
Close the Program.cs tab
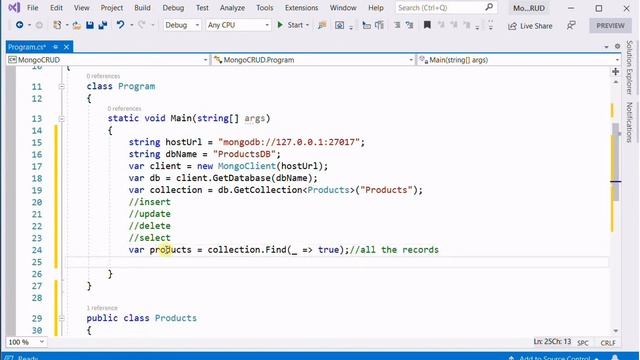[x=66, y=47]
